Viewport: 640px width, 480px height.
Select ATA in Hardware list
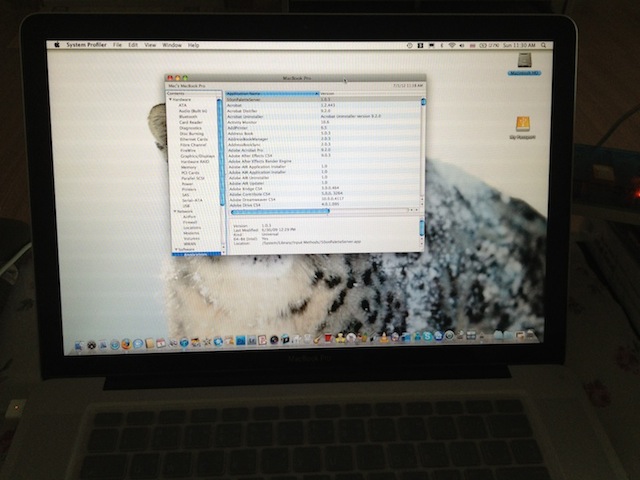click(182, 105)
